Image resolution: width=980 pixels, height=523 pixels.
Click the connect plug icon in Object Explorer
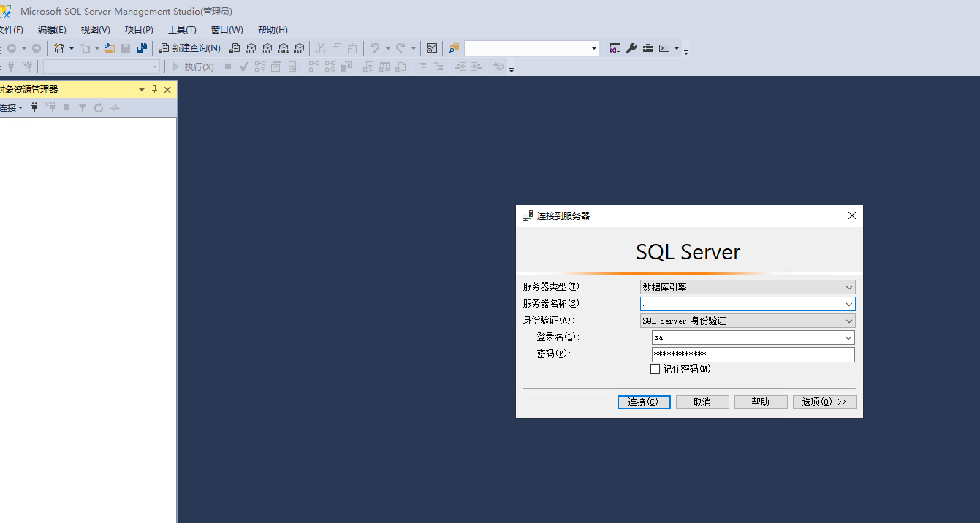[x=34, y=107]
